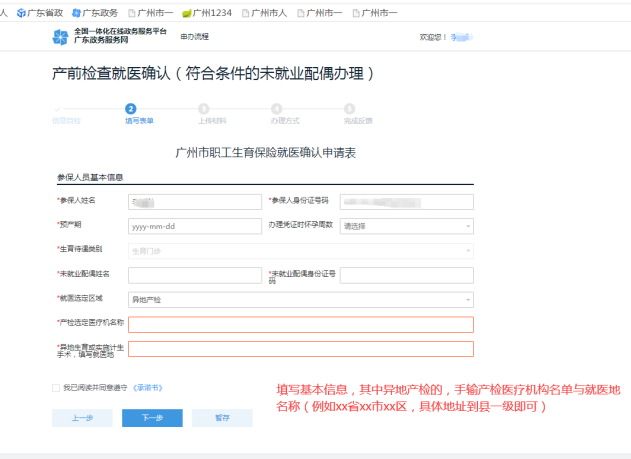Viewport: 631px width, 459px height.
Task: Click the step 3 上传材料 circle icon
Action: pos(204,109)
